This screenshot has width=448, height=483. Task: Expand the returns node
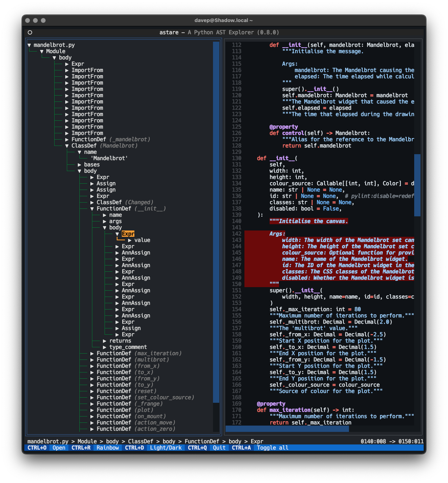point(105,341)
